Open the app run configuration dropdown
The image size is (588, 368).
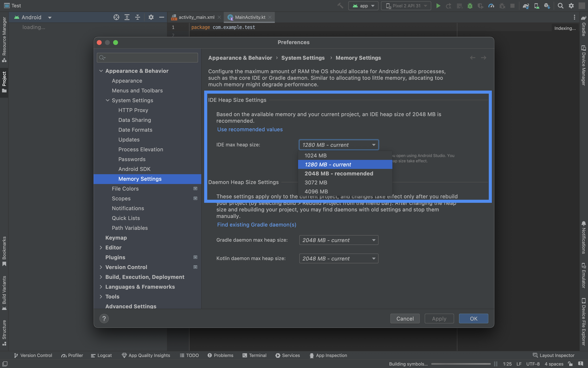[363, 6]
